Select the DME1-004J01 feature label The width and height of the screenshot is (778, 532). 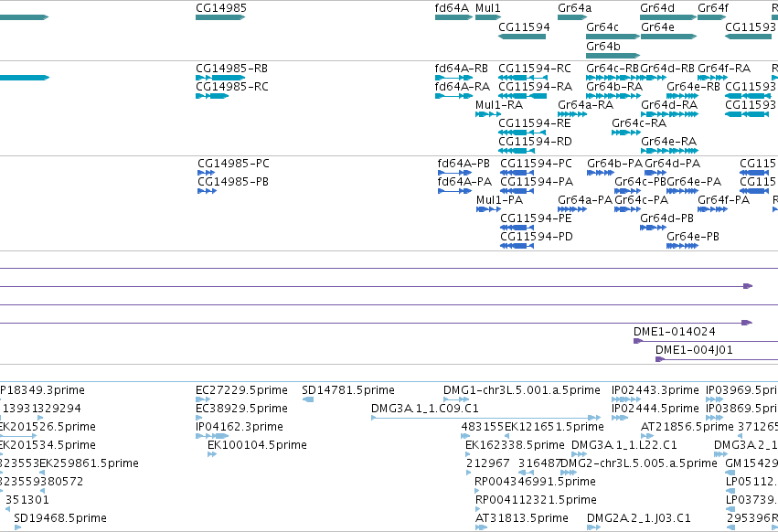tap(694, 350)
